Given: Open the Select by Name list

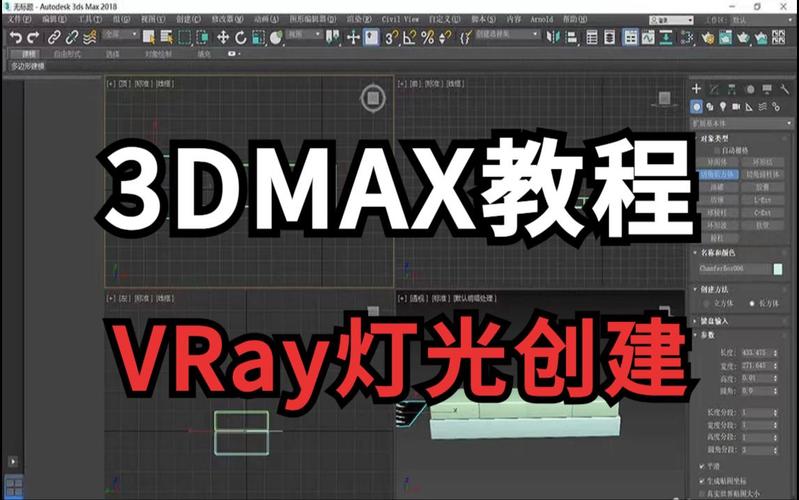Looking at the screenshot, I should (x=166, y=37).
